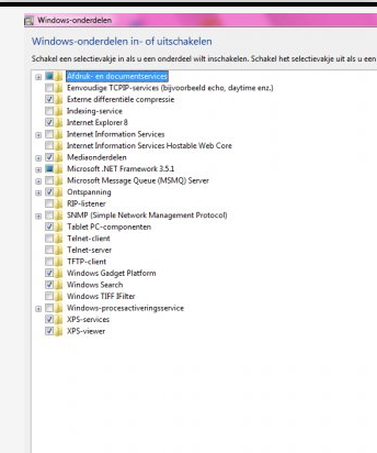This screenshot has height=453, width=377.
Task: Click folder icon beside RIP-listener
Action: click(59, 203)
